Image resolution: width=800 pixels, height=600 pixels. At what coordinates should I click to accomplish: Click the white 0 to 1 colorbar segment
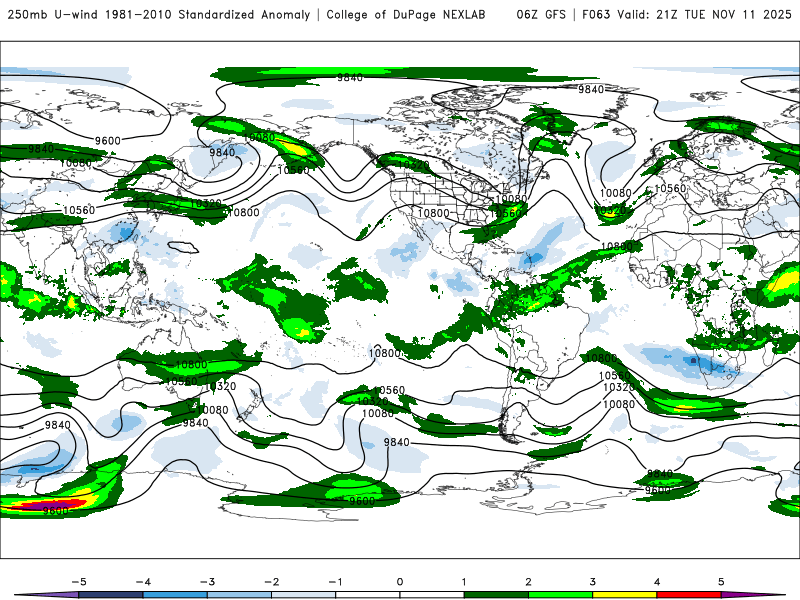point(432,595)
